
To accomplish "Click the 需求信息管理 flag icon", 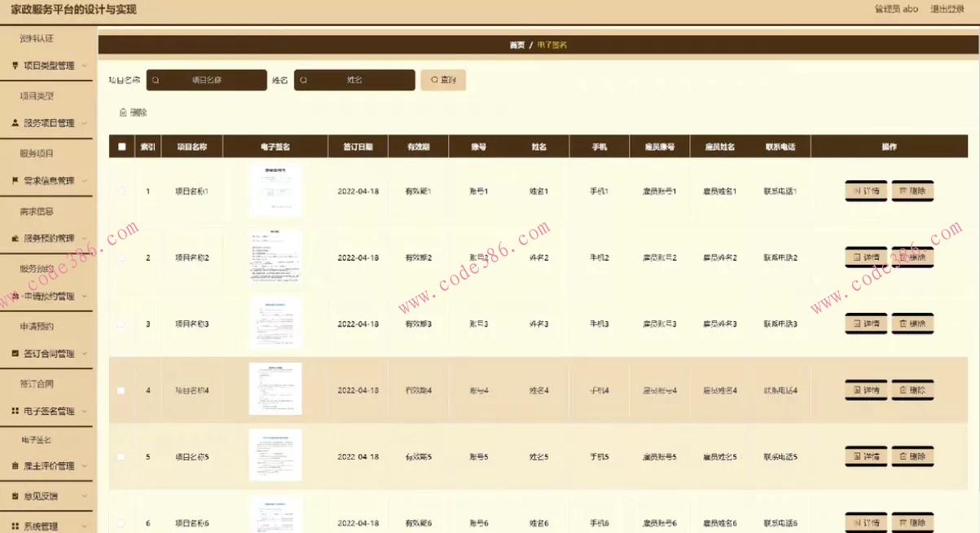I will click(15, 181).
